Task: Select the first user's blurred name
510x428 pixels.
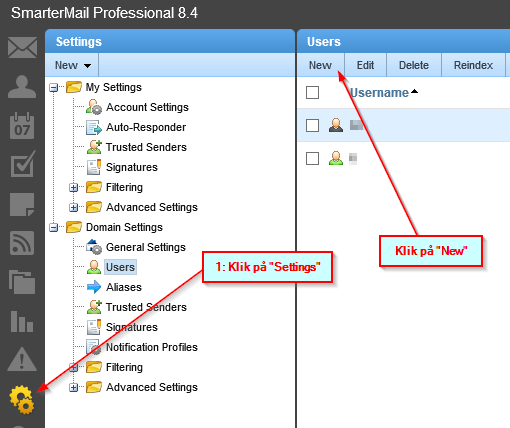Action: pyautogui.click(x=356, y=125)
